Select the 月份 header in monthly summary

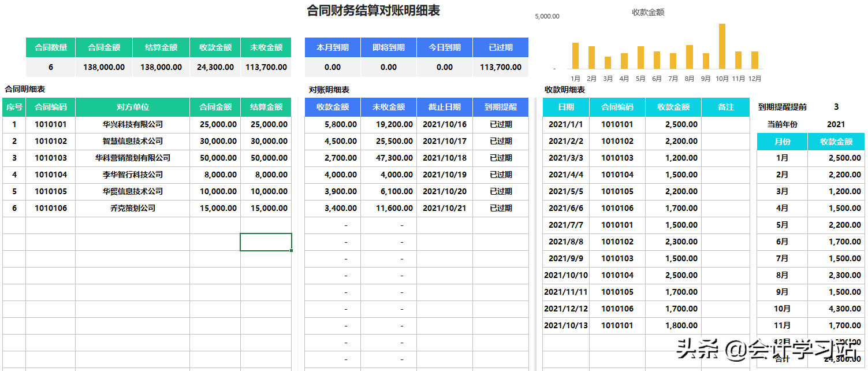(x=782, y=142)
